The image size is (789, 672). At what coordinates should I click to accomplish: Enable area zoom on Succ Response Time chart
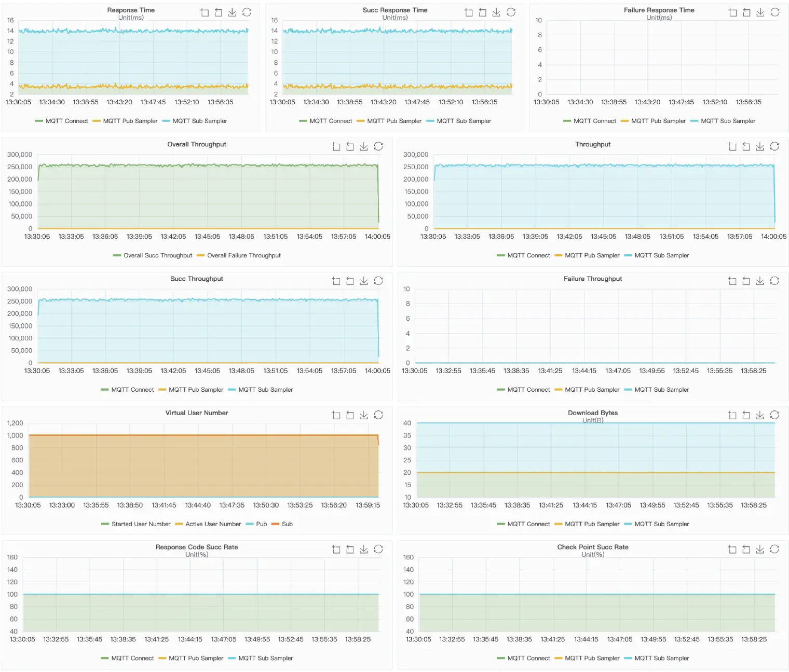pos(469,12)
